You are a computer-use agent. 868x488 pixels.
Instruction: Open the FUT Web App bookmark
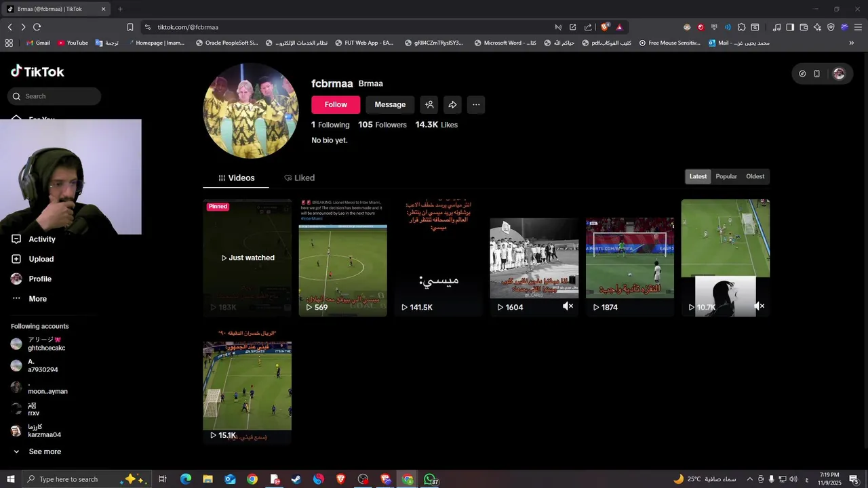click(x=364, y=43)
